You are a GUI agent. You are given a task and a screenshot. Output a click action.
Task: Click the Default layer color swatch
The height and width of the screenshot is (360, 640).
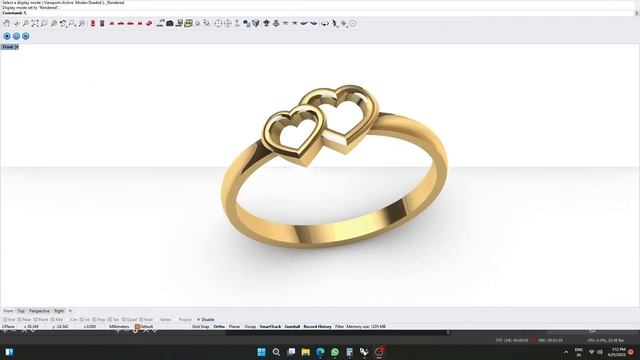137,327
